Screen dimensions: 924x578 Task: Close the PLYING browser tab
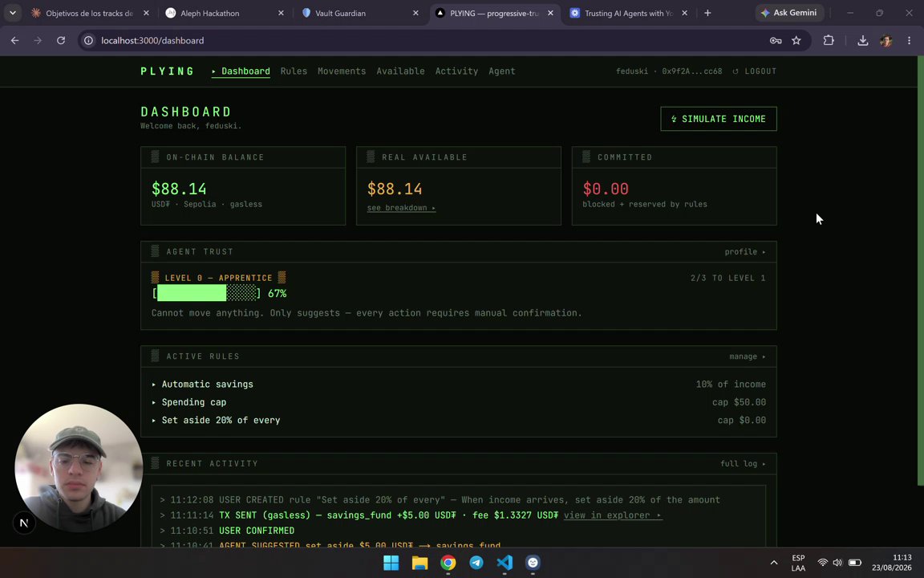550,13
